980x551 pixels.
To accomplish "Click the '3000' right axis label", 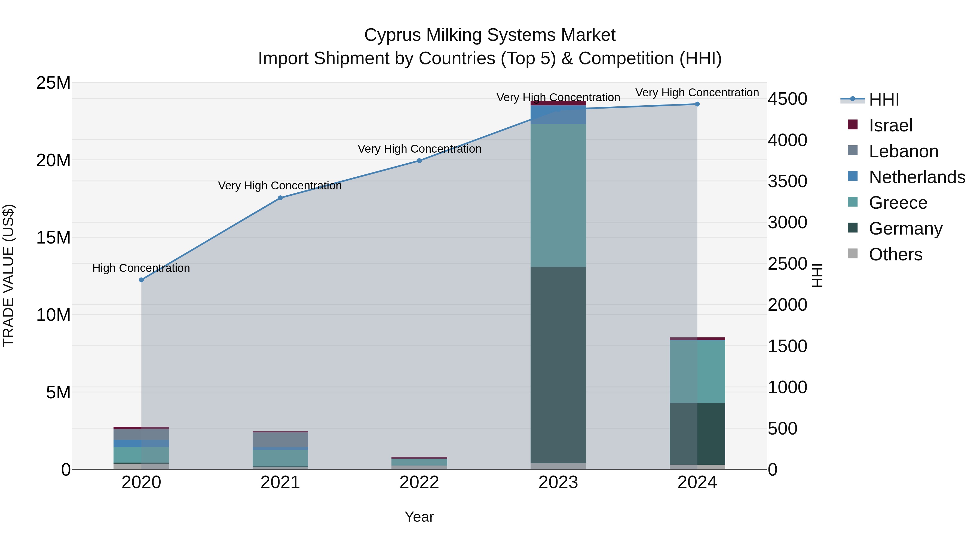I will click(x=788, y=223).
